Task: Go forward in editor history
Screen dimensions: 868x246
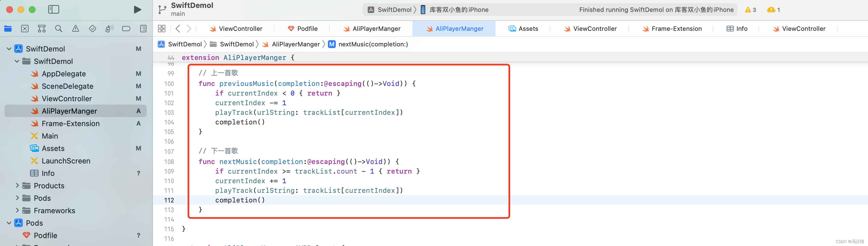Action: coord(189,29)
